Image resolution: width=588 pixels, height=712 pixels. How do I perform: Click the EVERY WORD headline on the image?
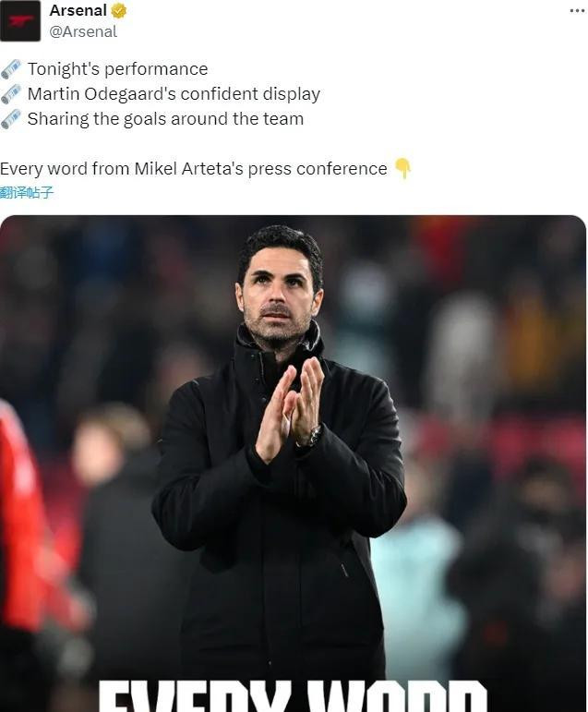pos(293,695)
